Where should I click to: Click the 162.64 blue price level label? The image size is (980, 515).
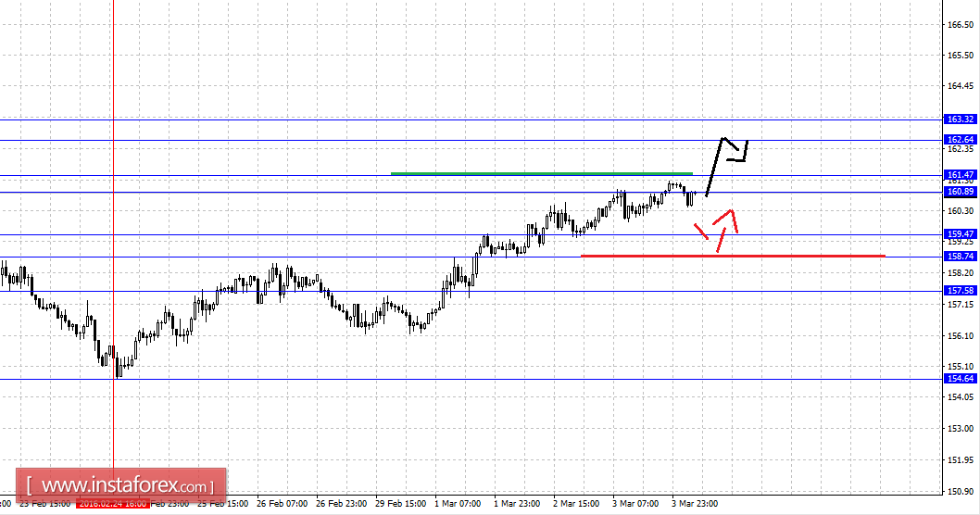coord(960,139)
